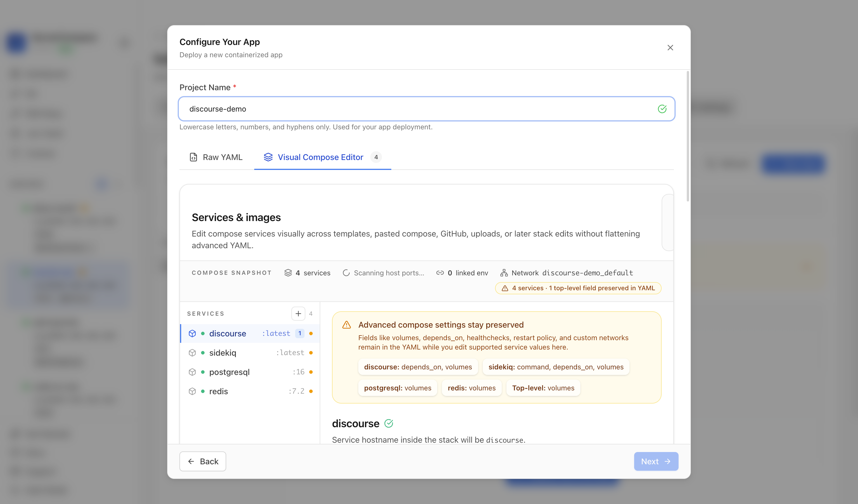The height and width of the screenshot is (504, 858).
Task: Select the postgresql service row
Action: (x=250, y=372)
